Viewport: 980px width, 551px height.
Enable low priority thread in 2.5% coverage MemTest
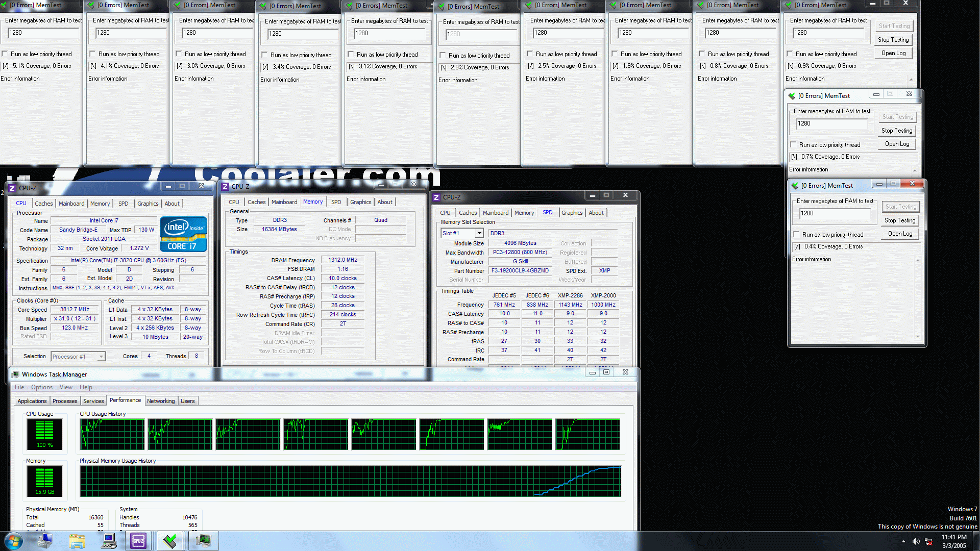530,54
